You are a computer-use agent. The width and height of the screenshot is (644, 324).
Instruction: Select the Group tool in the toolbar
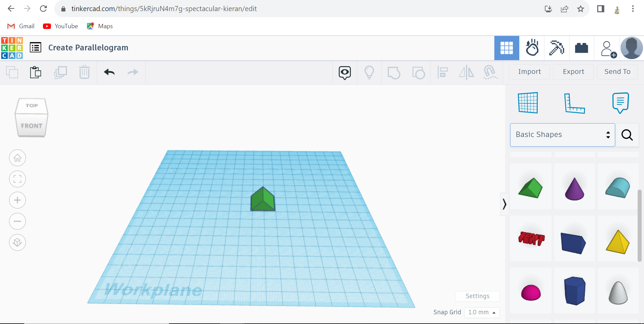(x=394, y=72)
